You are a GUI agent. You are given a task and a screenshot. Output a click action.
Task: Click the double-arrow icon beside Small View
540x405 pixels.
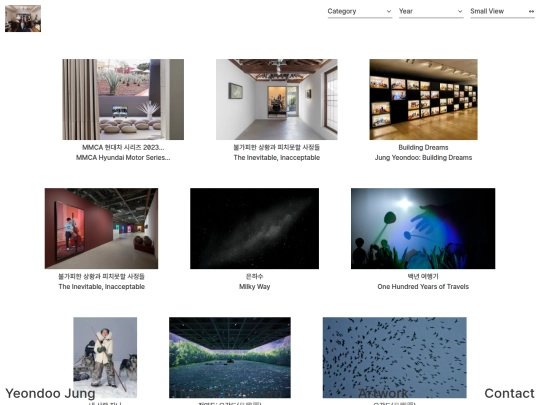point(531,11)
